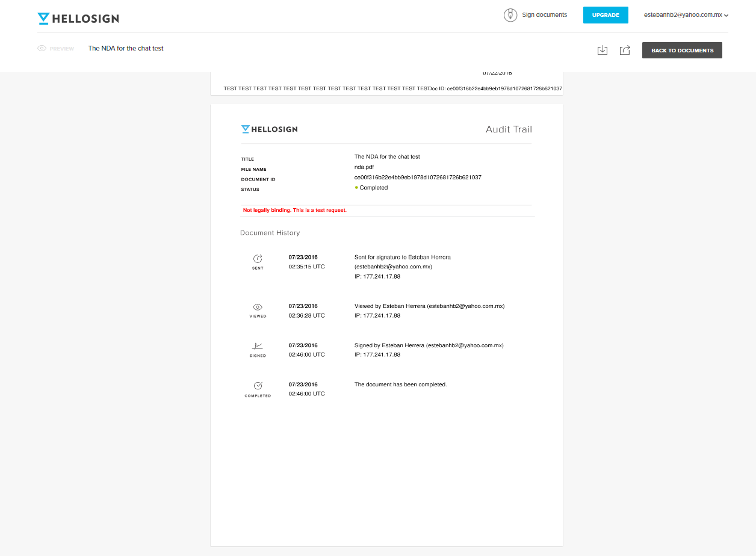Click the HelloSign logo in the header
756x556 pixels.
(x=78, y=19)
